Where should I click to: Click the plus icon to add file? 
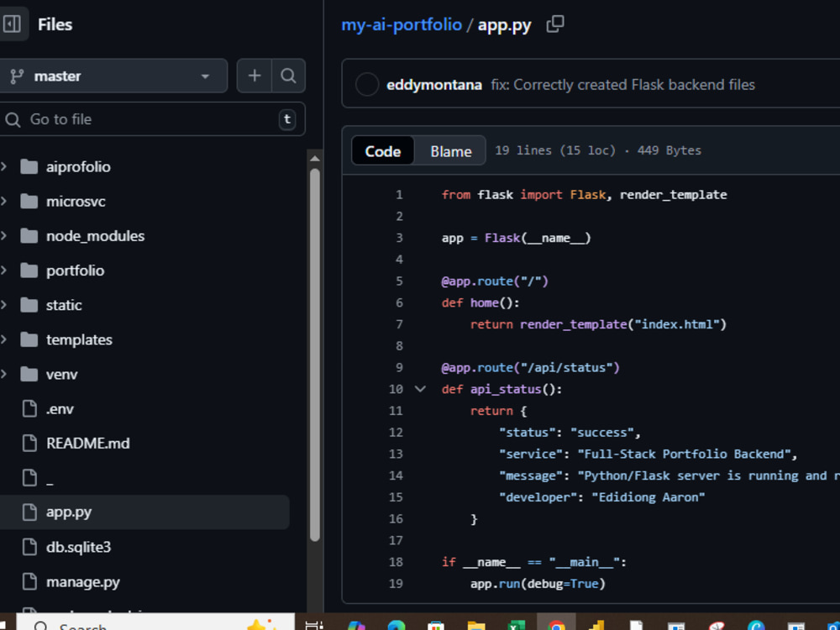point(255,76)
